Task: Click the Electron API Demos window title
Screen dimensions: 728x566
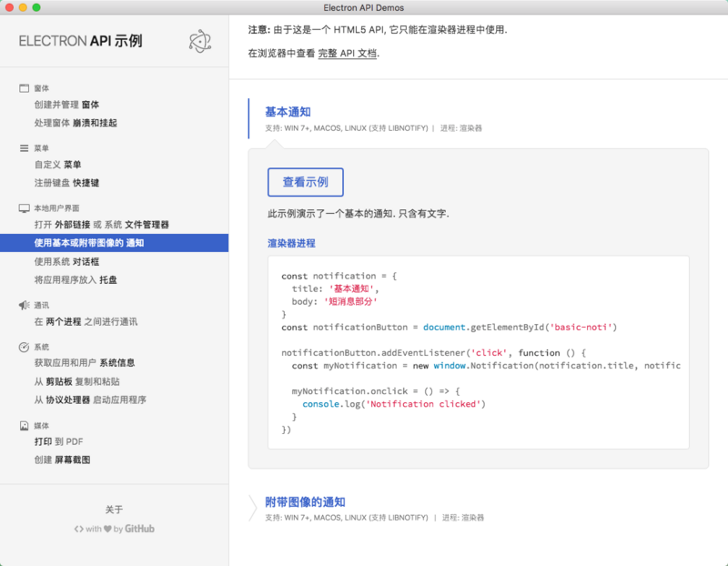Action: (363, 7)
